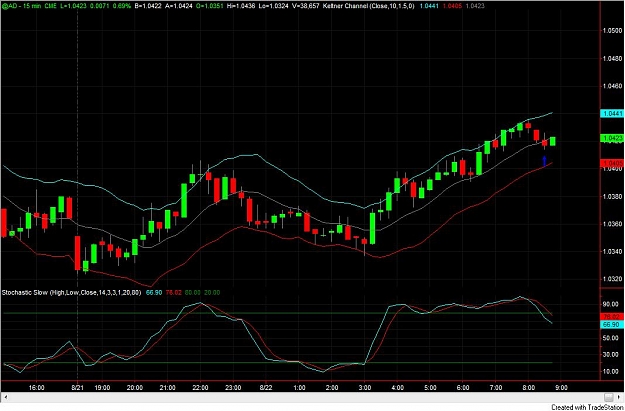Screen dimensions: 625x411
Task: Click the Lo=1.0324 value in header
Action: click(x=274, y=6)
